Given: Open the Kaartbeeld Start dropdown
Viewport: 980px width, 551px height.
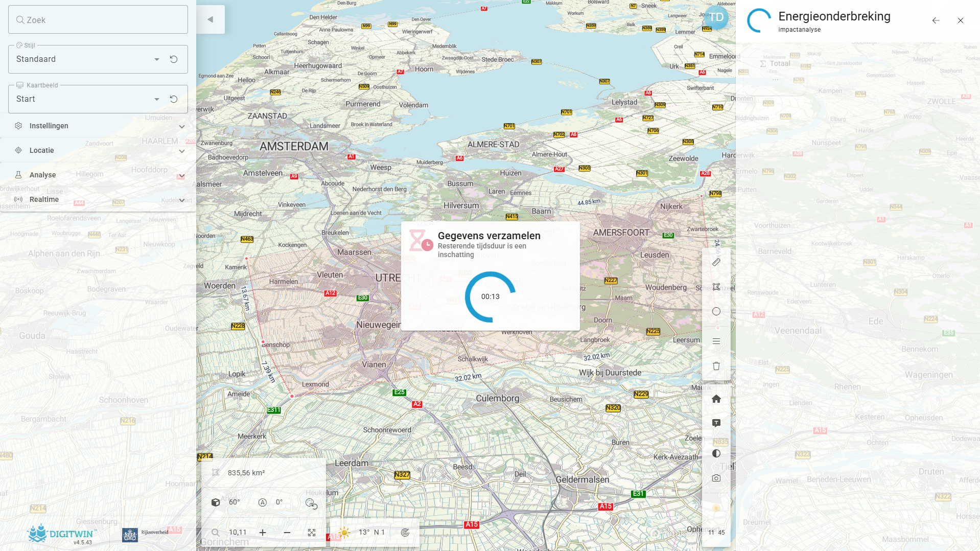Looking at the screenshot, I should (157, 99).
